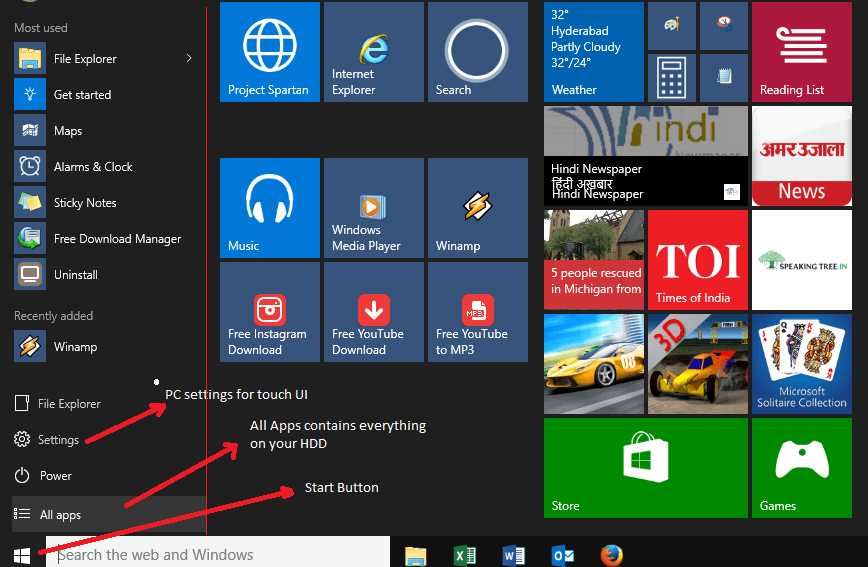This screenshot has width=868, height=567.
Task: Open the Free YouTube Download tile
Action: coord(374,312)
